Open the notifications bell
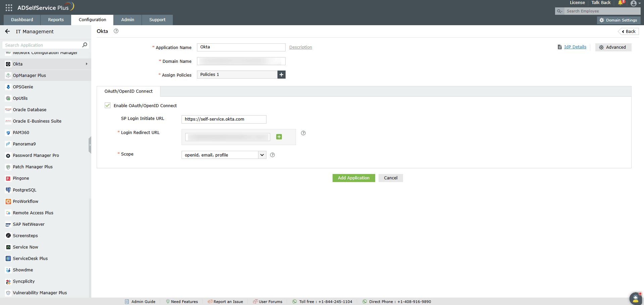 pyautogui.click(x=620, y=3)
